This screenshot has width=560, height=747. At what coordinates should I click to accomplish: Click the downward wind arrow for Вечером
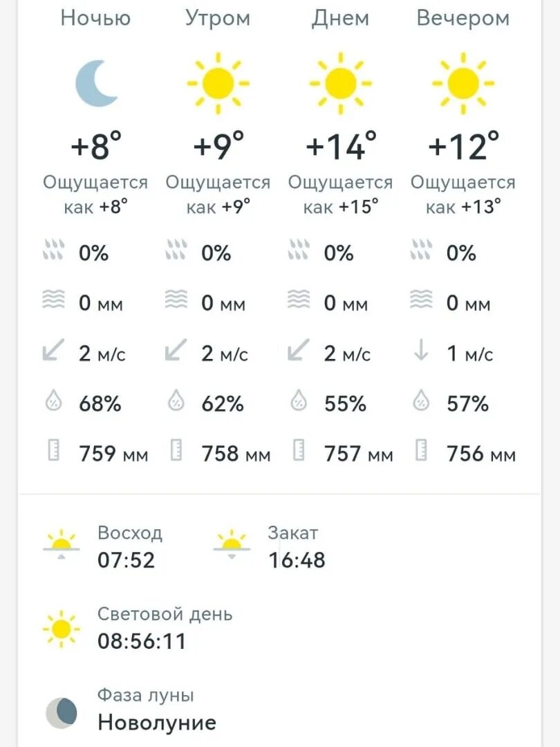click(x=421, y=350)
